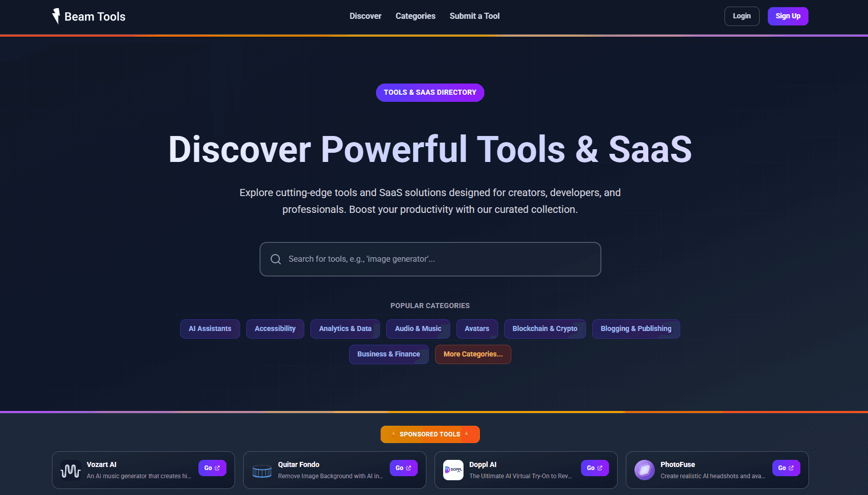This screenshot has height=495, width=868.
Task: Select the PhotoFuse circular icon
Action: pos(644,470)
